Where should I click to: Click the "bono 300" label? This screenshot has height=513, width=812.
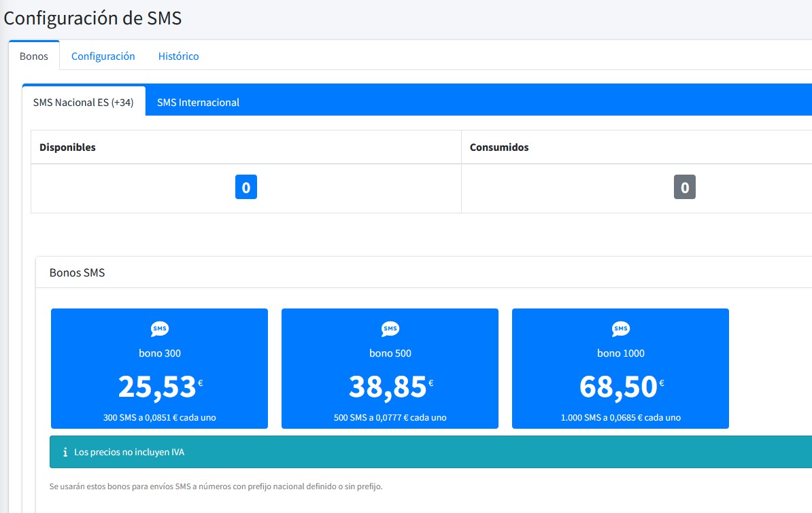point(159,353)
